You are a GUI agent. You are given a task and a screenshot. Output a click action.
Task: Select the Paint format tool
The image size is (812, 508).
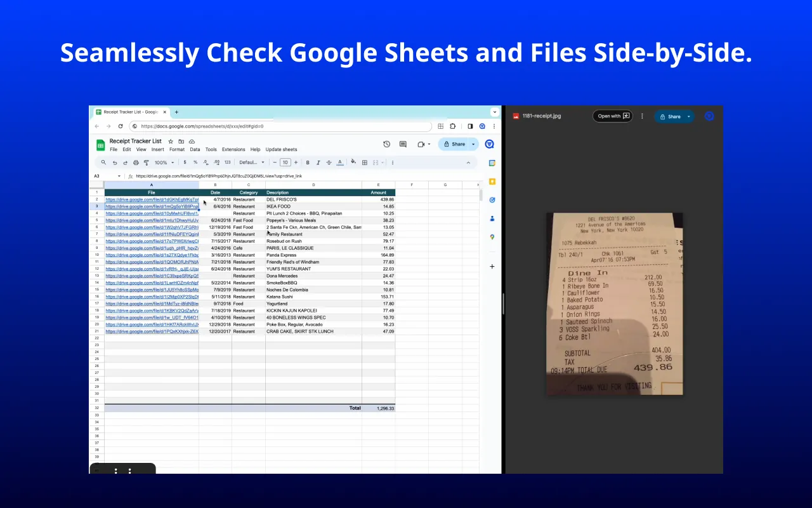point(146,162)
